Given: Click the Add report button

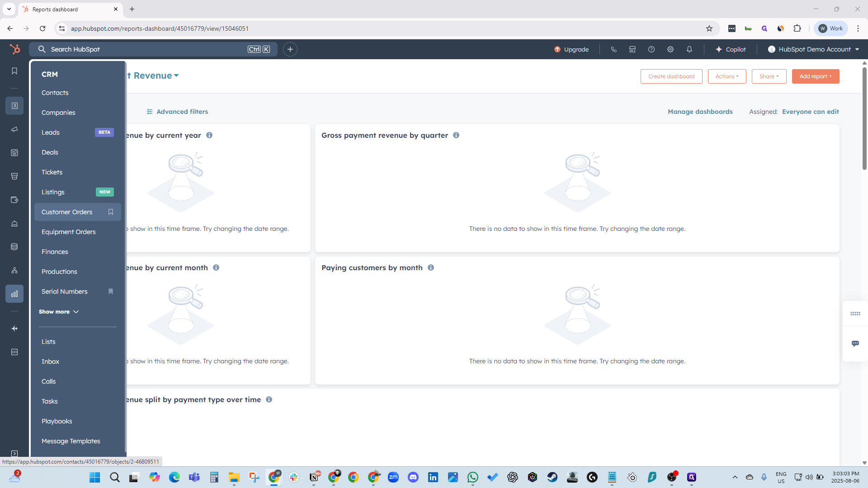Looking at the screenshot, I should point(815,76).
